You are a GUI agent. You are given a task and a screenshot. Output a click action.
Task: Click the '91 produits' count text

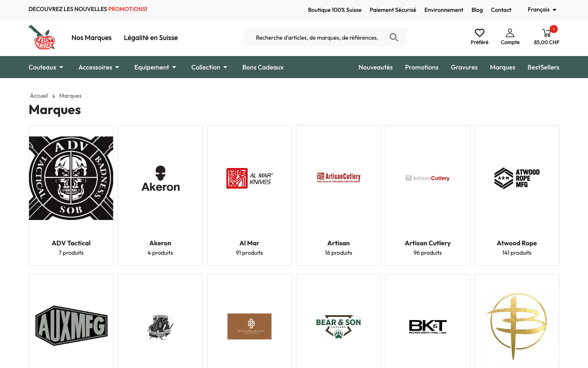point(249,253)
